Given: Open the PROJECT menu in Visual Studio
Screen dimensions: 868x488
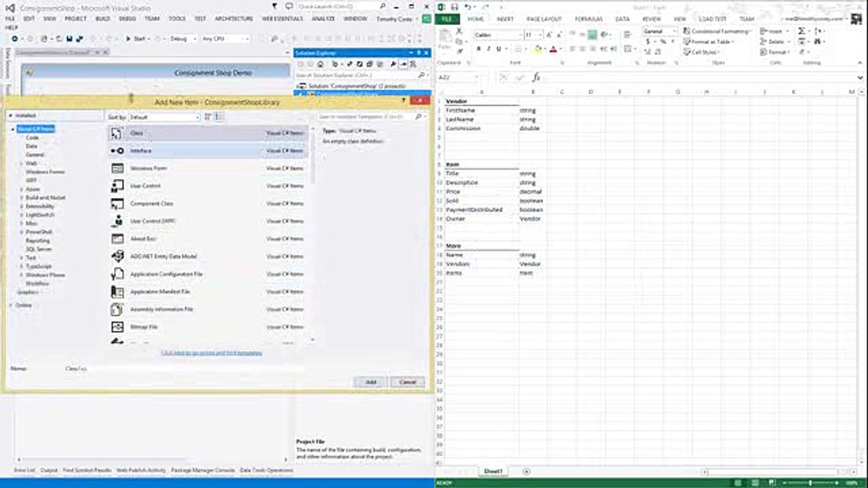Looking at the screenshot, I should pyautogui.click(x=75, y=19).
